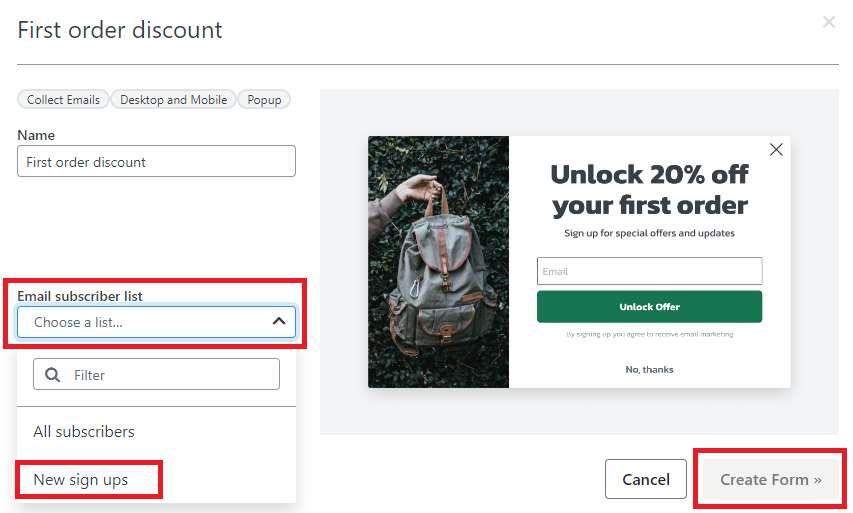Image resolution: width=853 pixels, height=513 pixels.
Task: Close the First order discount dialog
Action: click(829, 22)
